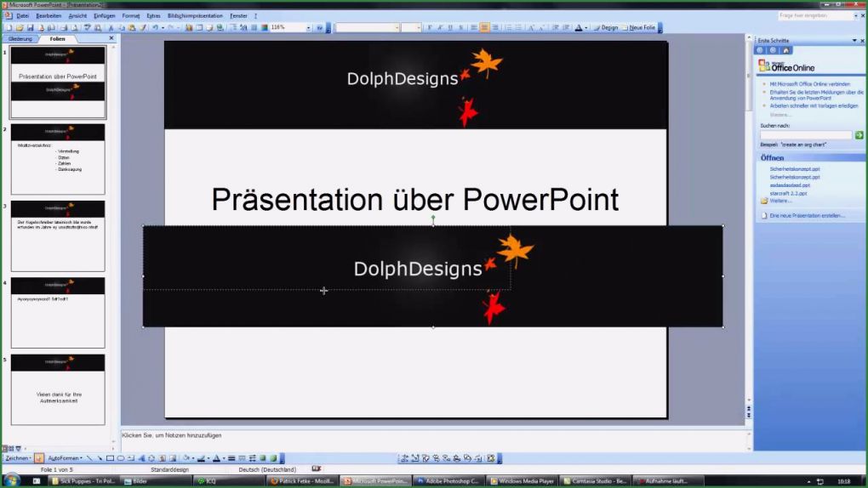Screen dimensions: 868x488
Task: Click the Windows Start orb
Action: tap(11, 480)
